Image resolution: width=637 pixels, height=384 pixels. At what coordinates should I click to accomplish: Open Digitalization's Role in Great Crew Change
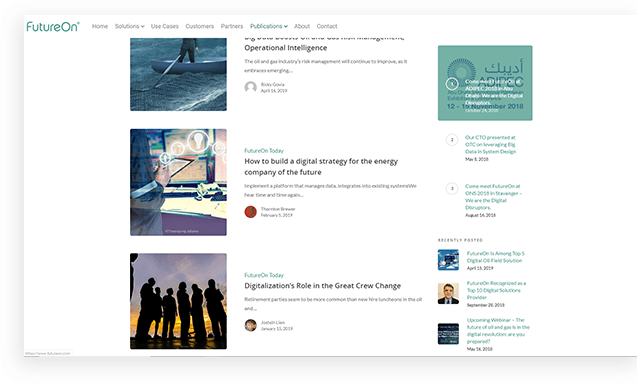pos(323,286)
